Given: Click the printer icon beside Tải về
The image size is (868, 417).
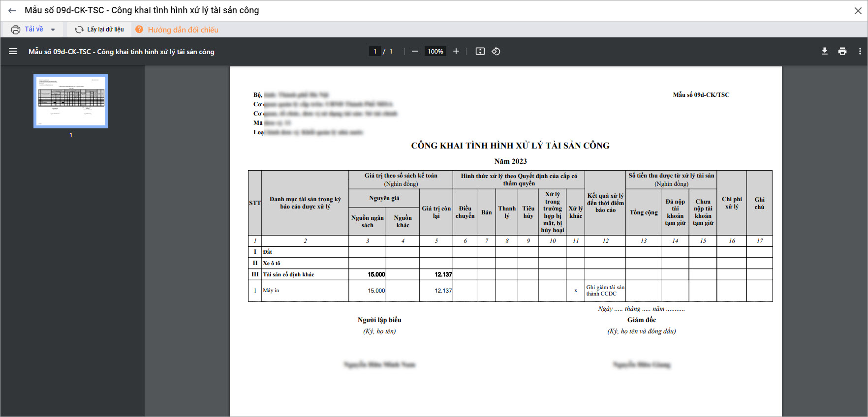Looking at the screenshot, I should [16, 30].
